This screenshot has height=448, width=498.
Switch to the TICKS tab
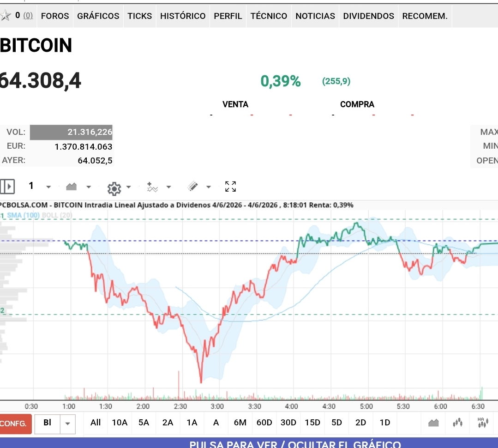click(140, 16)
